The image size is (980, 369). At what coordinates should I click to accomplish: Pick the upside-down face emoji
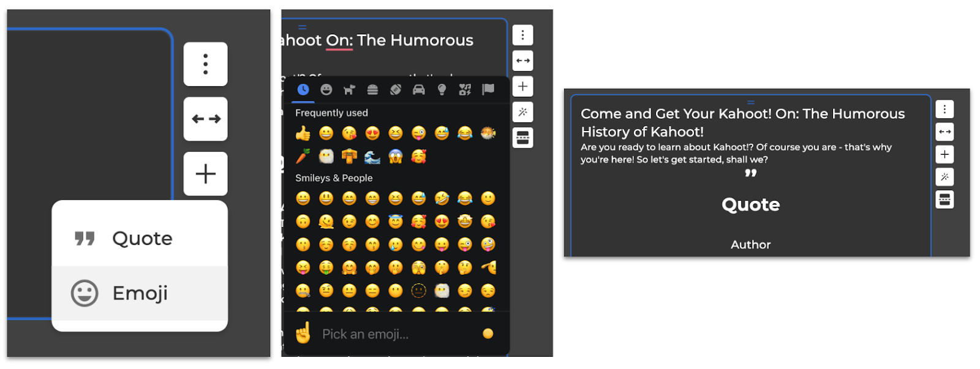[x=303, y=222]
